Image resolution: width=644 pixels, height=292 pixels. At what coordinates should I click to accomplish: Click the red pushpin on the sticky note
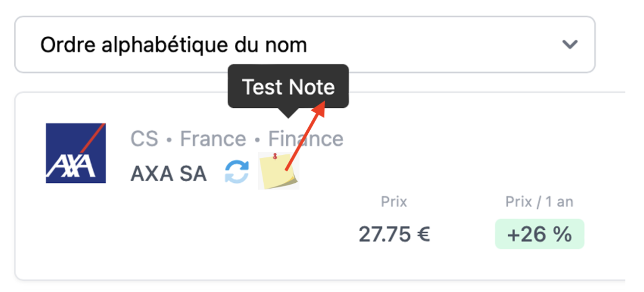[275, 157]
